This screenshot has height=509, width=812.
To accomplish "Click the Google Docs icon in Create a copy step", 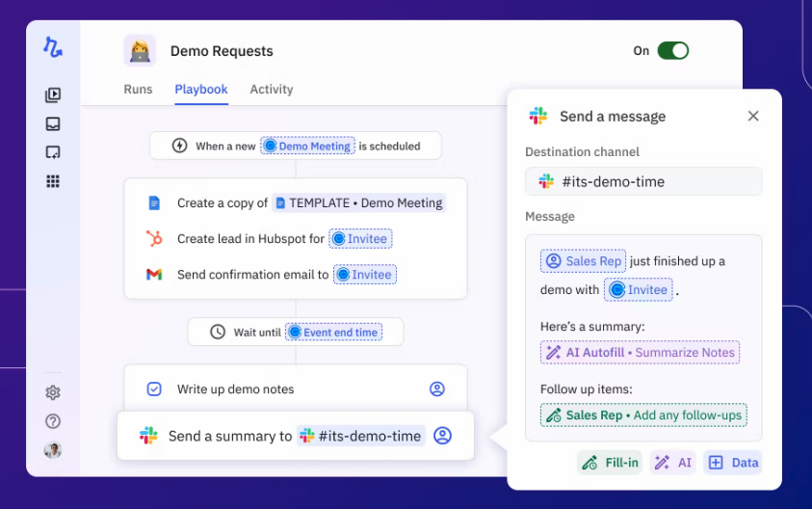I will pos(154,202).
